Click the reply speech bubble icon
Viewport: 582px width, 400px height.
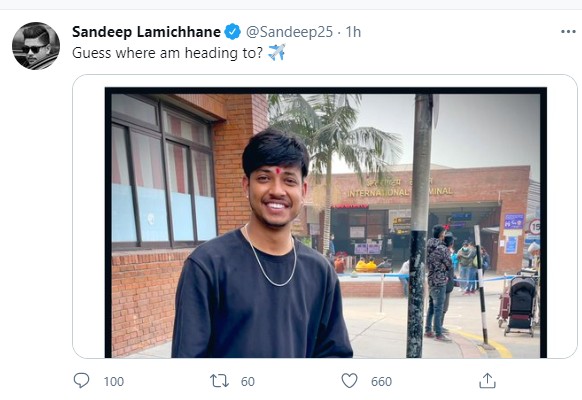81,381
